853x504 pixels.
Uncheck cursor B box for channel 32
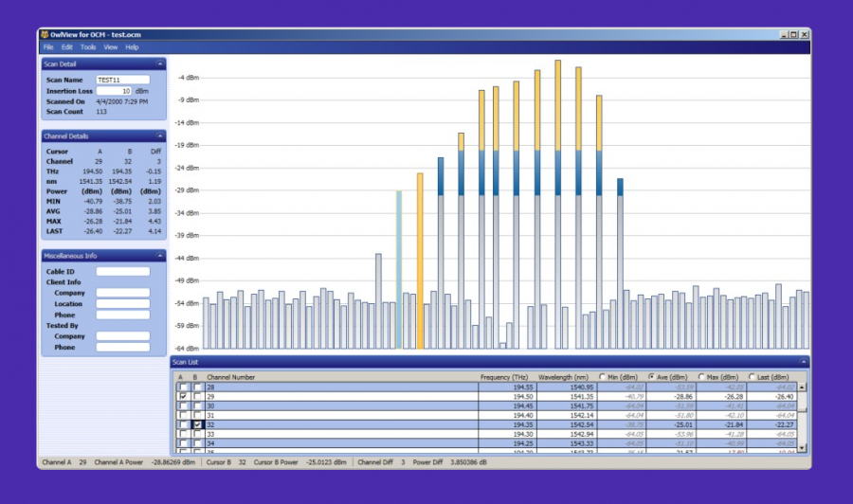pos(197,424)
